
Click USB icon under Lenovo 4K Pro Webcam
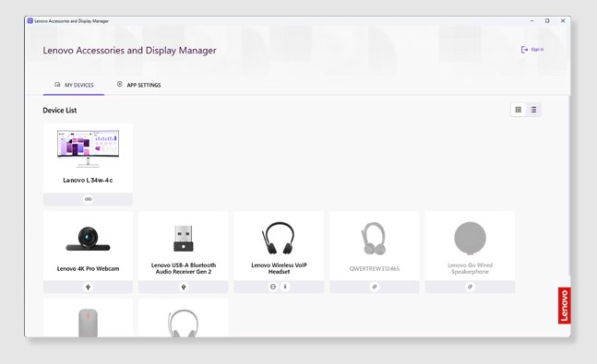(x=88, y=287)
